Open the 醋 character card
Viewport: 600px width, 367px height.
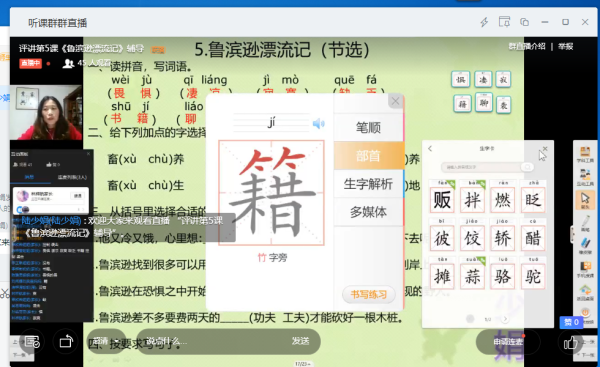coord(533,238)
